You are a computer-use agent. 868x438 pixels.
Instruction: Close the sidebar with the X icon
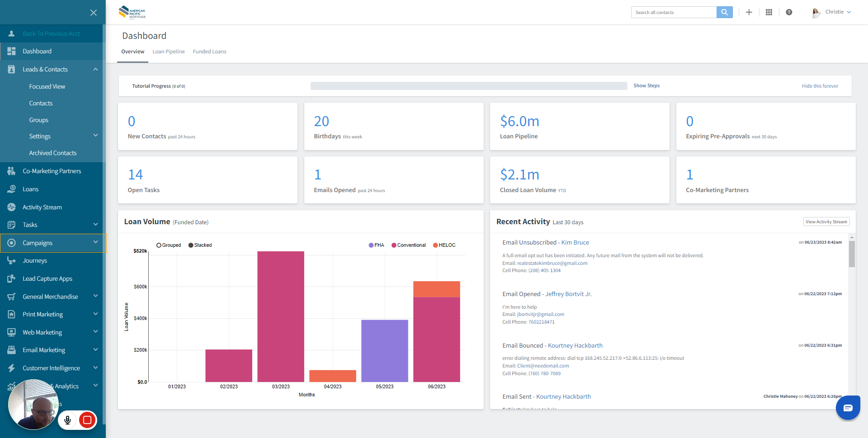[x=94, y=13]
